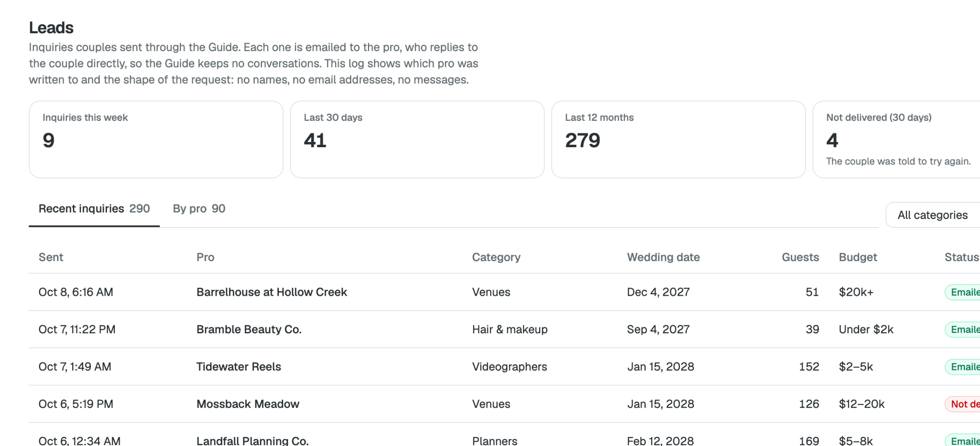Image resolution: width=980 pixels, height=446 pixels.
Task: Click the Pro column header
Action: pyautogui.click(x=205, y=257)
